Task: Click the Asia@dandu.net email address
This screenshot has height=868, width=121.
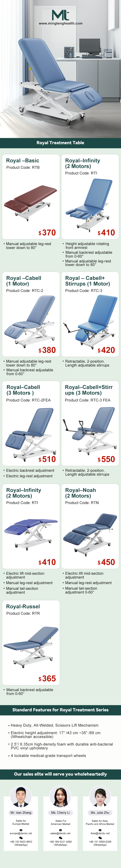Action: click(100, 833)
